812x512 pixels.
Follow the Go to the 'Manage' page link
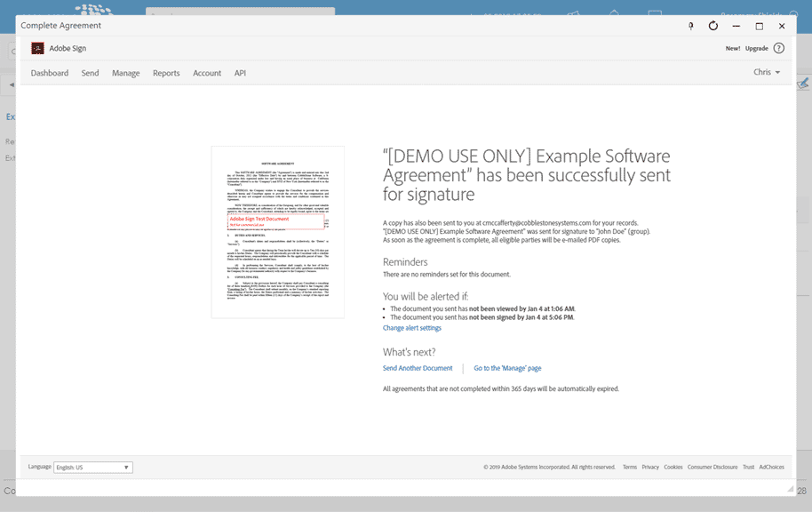[507, 367]
